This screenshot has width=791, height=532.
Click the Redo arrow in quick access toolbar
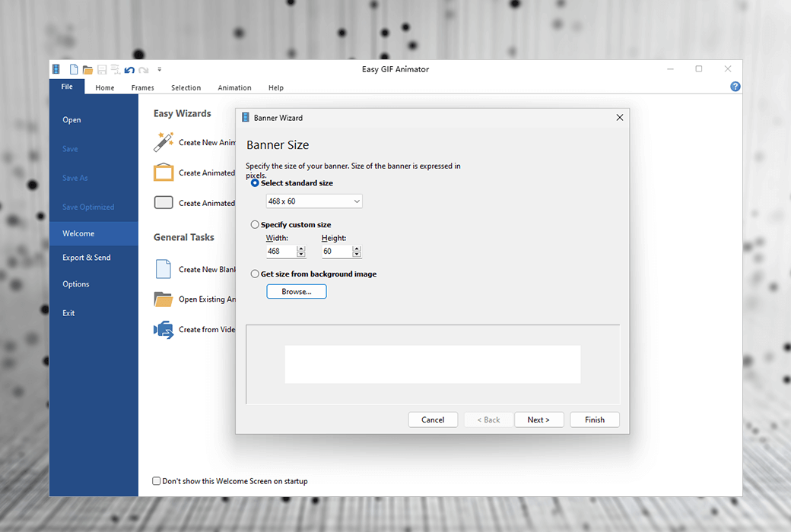tap(144, 70)
